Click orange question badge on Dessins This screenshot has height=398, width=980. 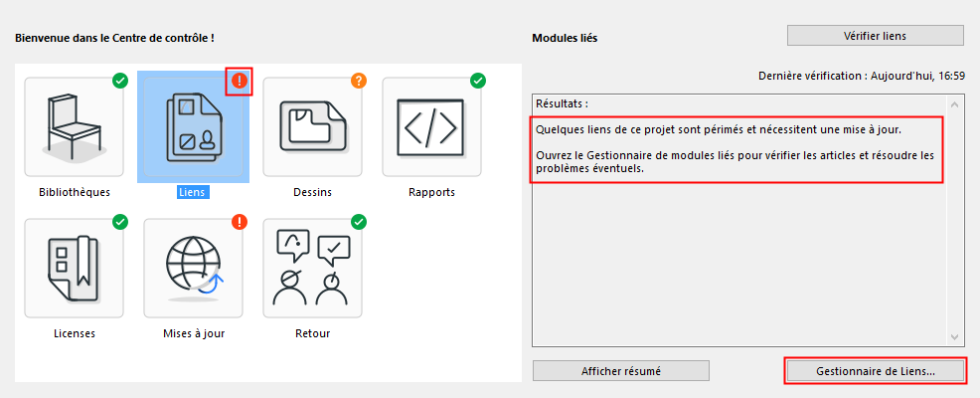pyautogui.click(x=358, y=81)
